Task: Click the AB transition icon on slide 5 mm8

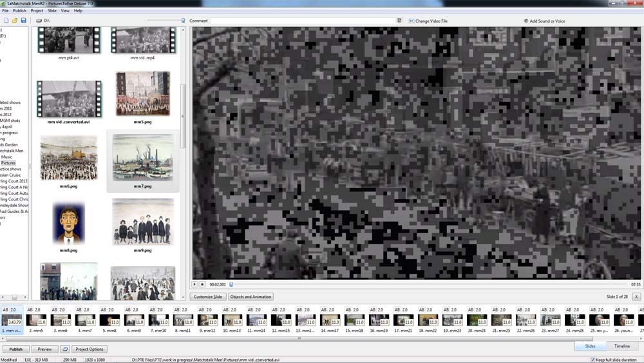Action: click(104, 309)
